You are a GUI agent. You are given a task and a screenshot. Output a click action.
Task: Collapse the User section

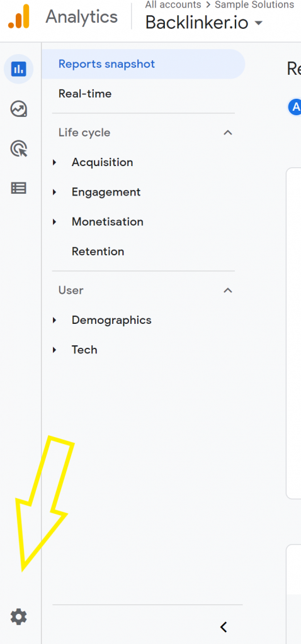[227, 291]
